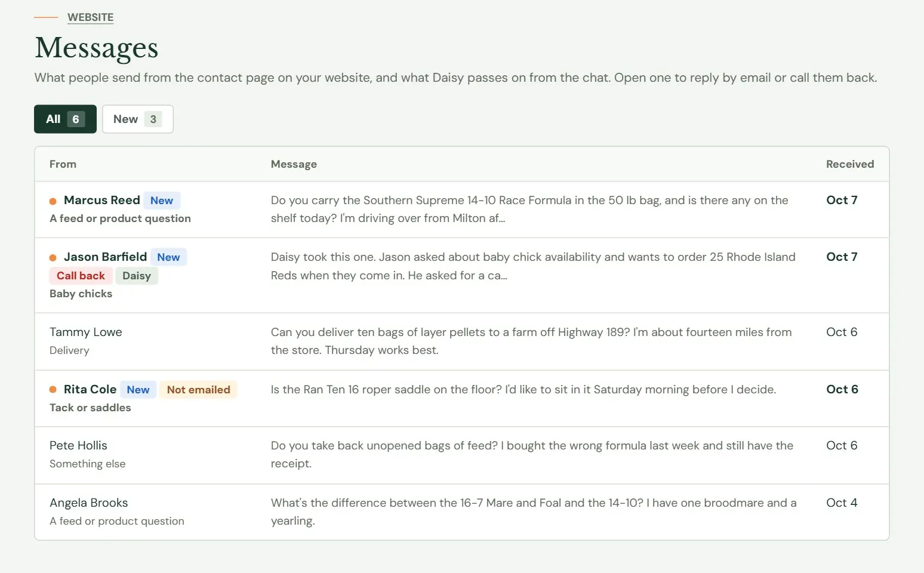
Task: Click the unread dot beside Rita Cole
Action: point(53,390)
